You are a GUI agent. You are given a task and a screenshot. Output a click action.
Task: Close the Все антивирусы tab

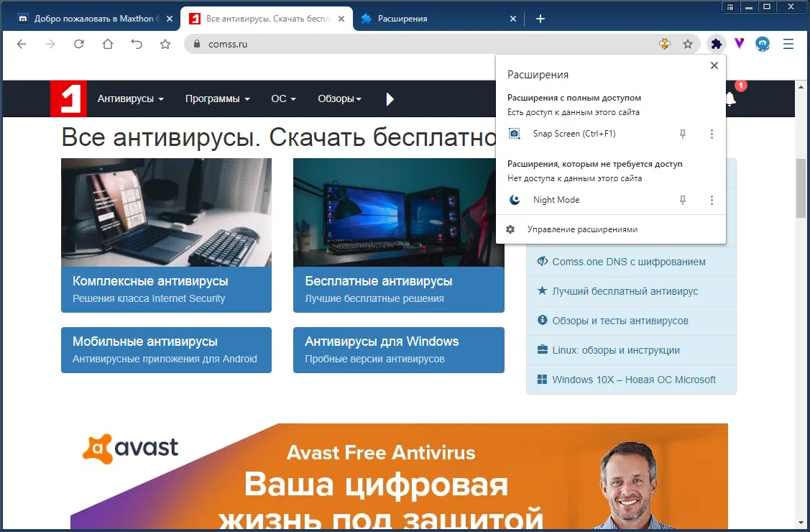341,19
